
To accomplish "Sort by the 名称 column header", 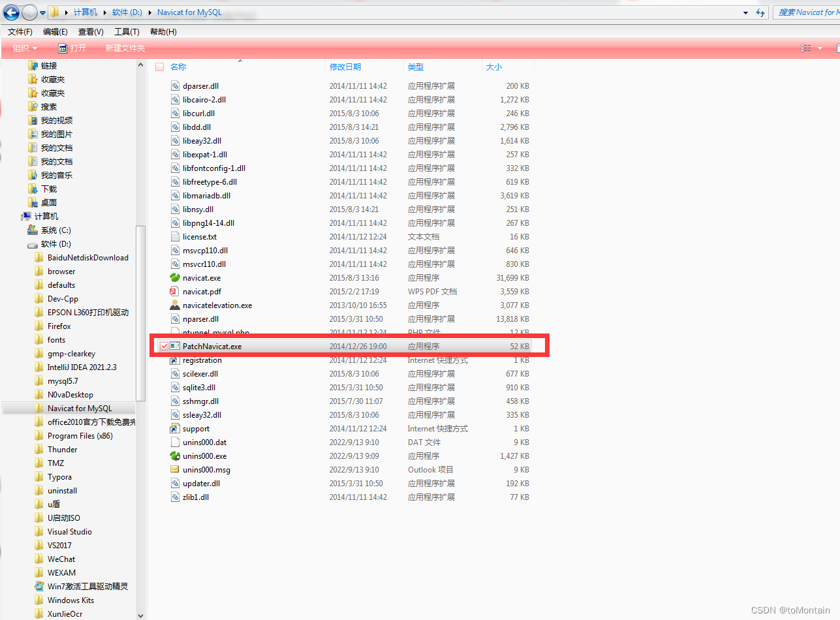I will point(178,67).
